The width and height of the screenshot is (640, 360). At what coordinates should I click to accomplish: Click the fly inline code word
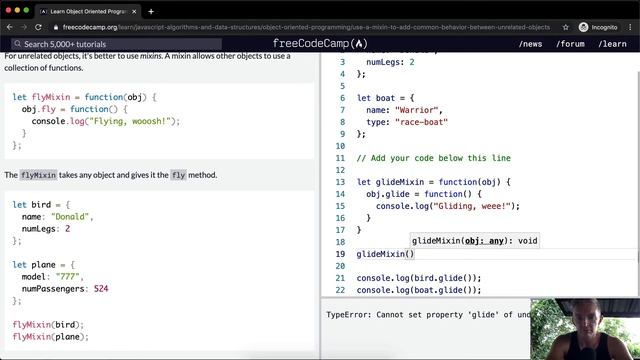pos(178,175)
